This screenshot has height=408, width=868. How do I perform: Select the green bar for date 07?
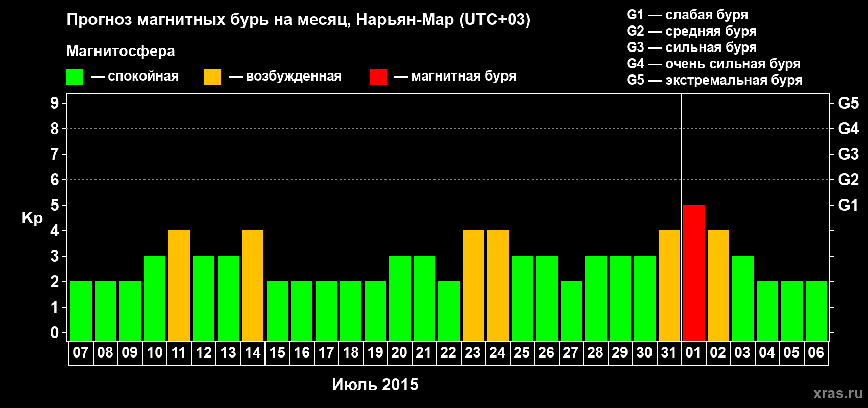coord(81,311)
